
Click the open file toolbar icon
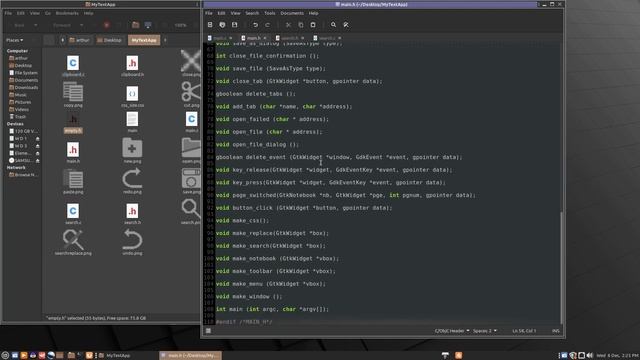coord(222,25)
